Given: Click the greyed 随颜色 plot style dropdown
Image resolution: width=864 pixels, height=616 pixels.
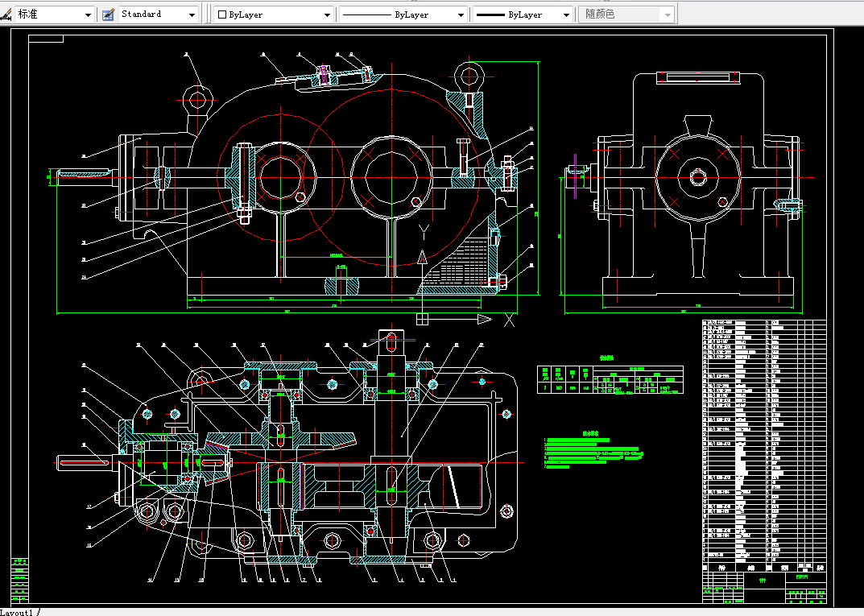Looking at the screenshot, I should point(626,14).
